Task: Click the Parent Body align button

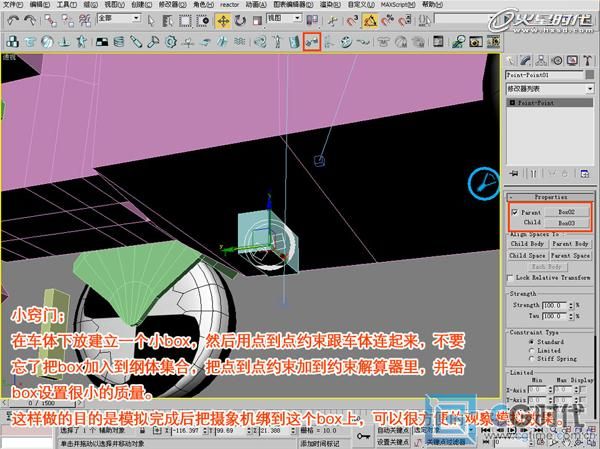Action: click(x=570, y=244)
